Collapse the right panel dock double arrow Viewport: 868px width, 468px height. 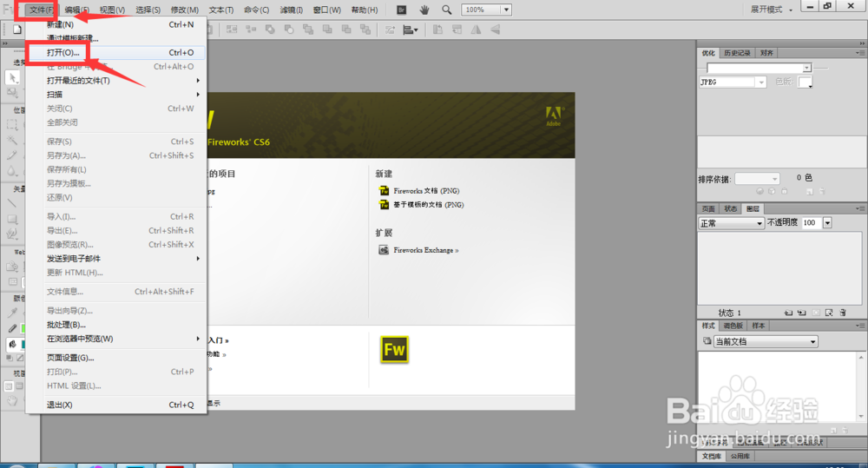point(862,43)
